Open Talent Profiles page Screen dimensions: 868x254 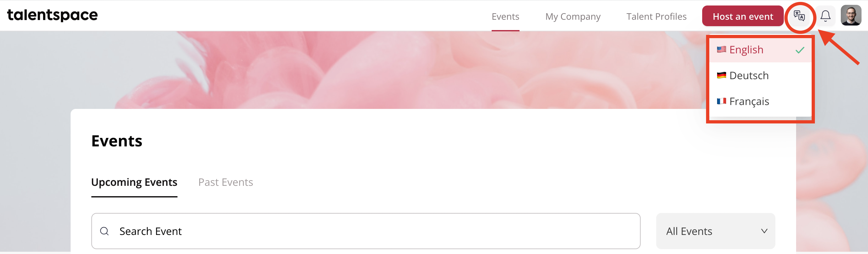[x=656, y=16]
